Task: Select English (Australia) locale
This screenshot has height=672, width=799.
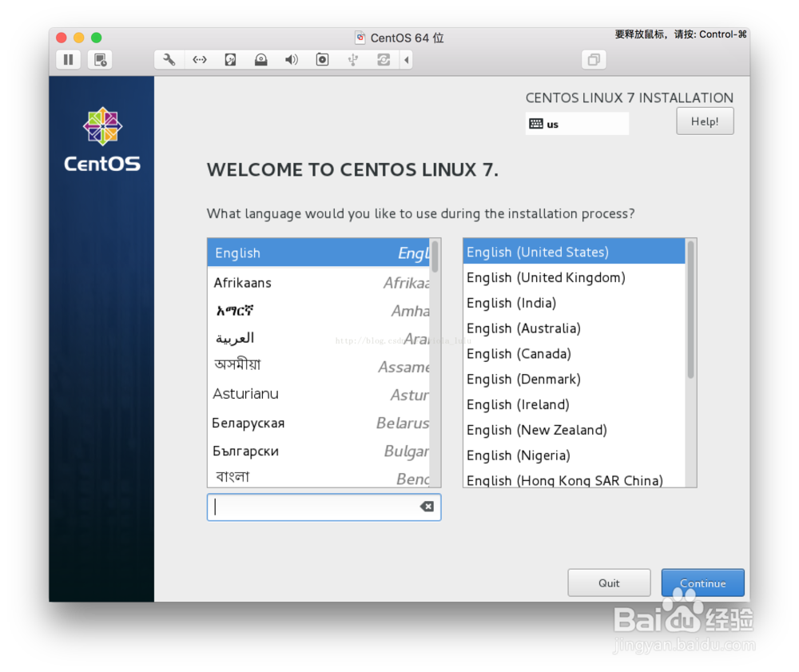Action: pyautogui.click(x=574, y=328)
